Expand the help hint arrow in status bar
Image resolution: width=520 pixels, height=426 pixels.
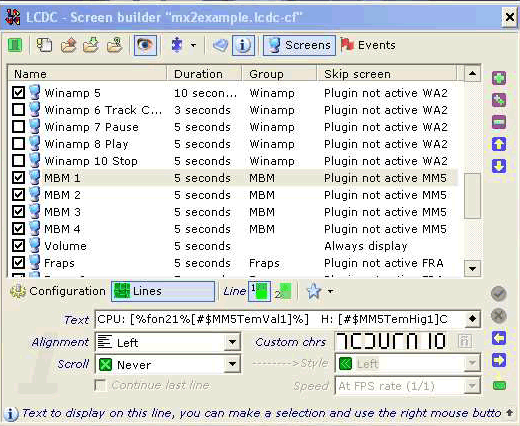(509, 412)
